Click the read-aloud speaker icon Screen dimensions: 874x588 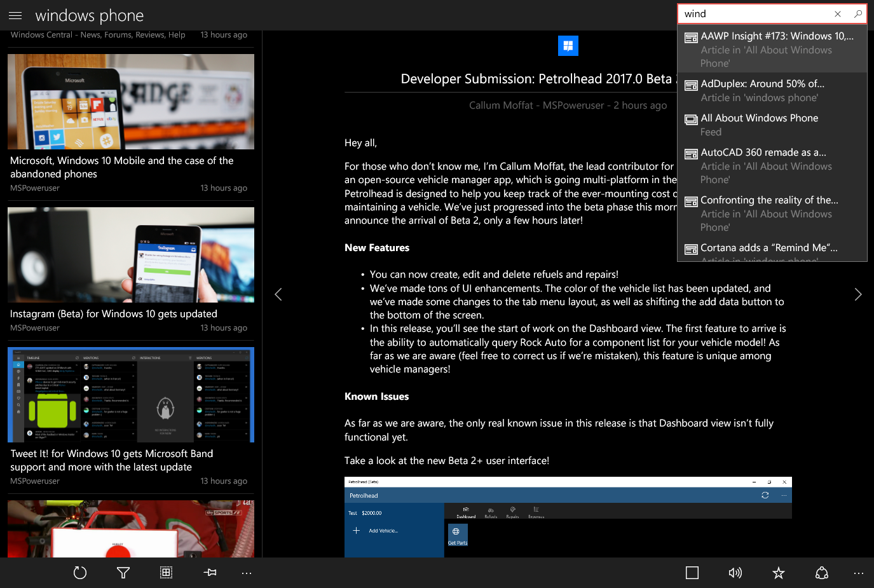[x=735, y=573]
